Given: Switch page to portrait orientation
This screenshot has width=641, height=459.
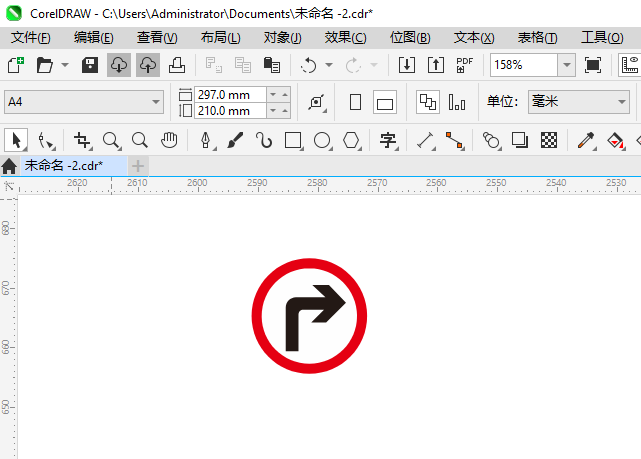Looking at the screenshot, I should click(355, 102).
